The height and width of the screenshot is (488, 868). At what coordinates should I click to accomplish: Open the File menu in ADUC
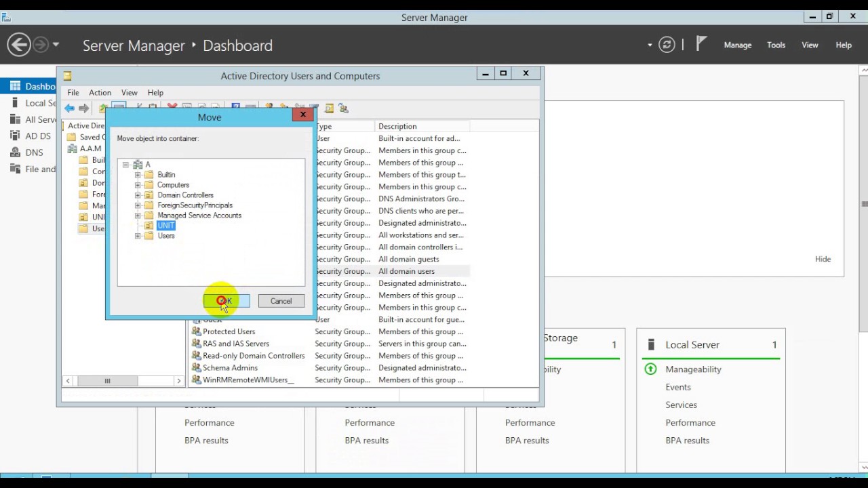[73, 92]
